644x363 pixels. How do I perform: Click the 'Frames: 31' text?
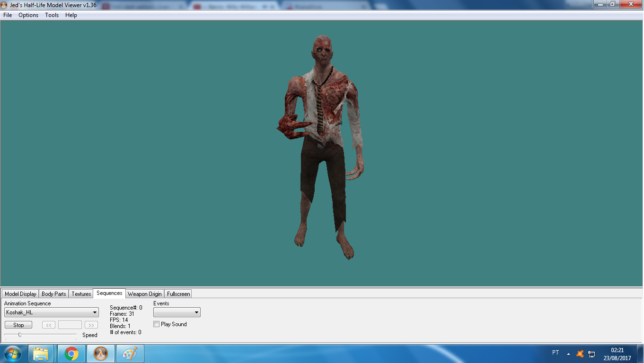pyautogui.click(x=122, y=314)
